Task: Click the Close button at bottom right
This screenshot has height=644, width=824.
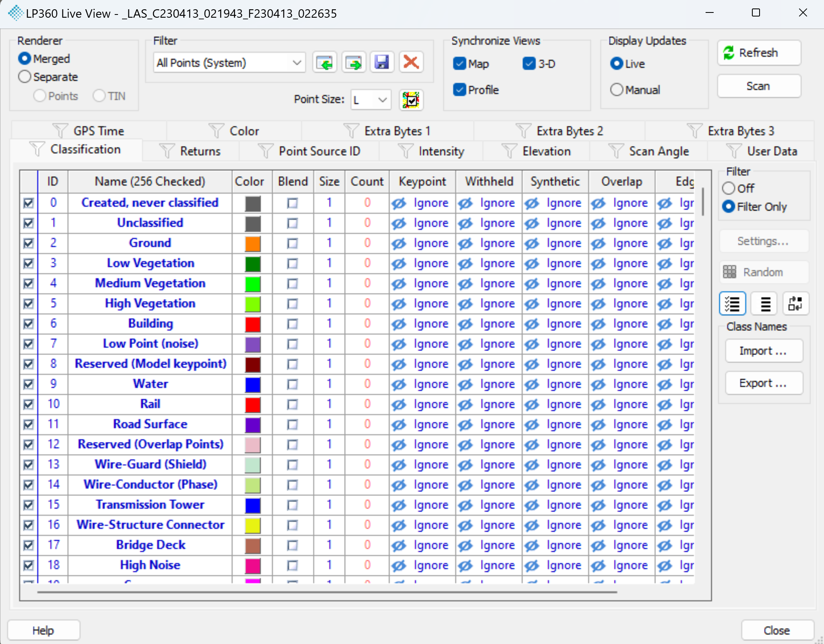Action: click(777, 630)
